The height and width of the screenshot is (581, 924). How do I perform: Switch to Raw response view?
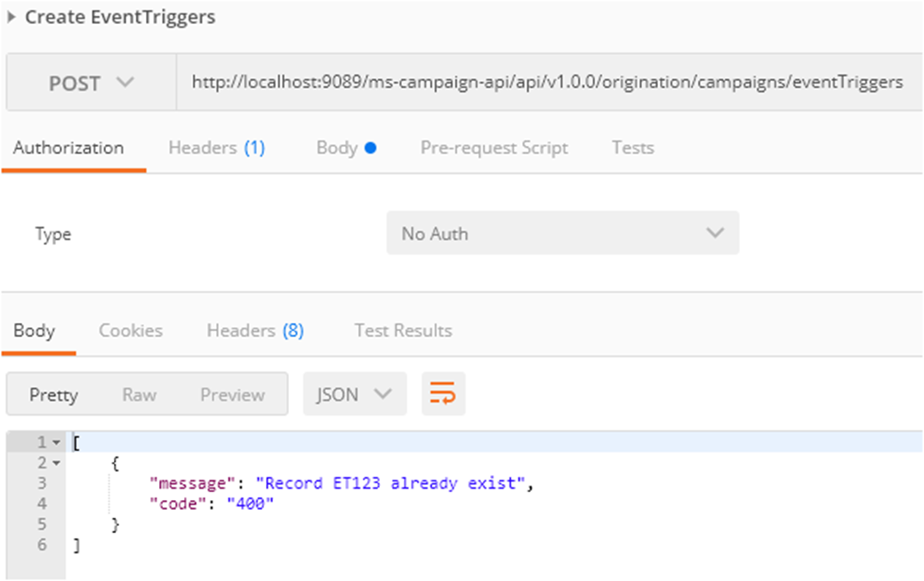click(139, 394)
